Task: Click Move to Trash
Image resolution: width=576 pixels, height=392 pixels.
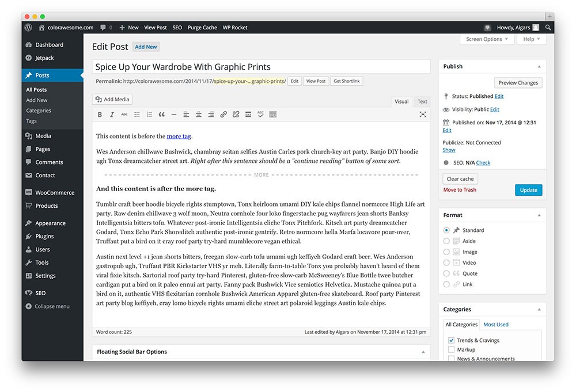Action: [x=460, y=190]
